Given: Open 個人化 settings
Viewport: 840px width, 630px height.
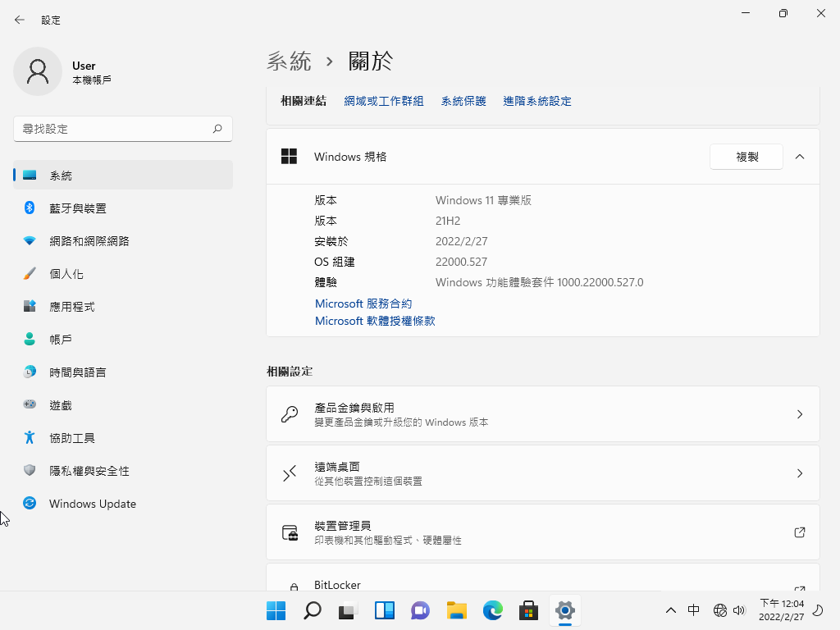Looking at the screenshot, I should tap(123, 274).
